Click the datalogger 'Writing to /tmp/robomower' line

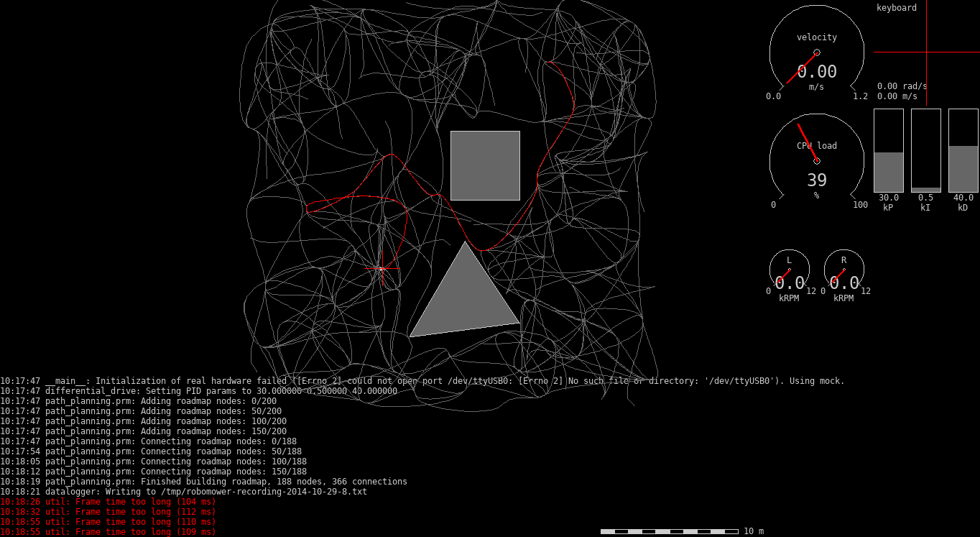183,492
